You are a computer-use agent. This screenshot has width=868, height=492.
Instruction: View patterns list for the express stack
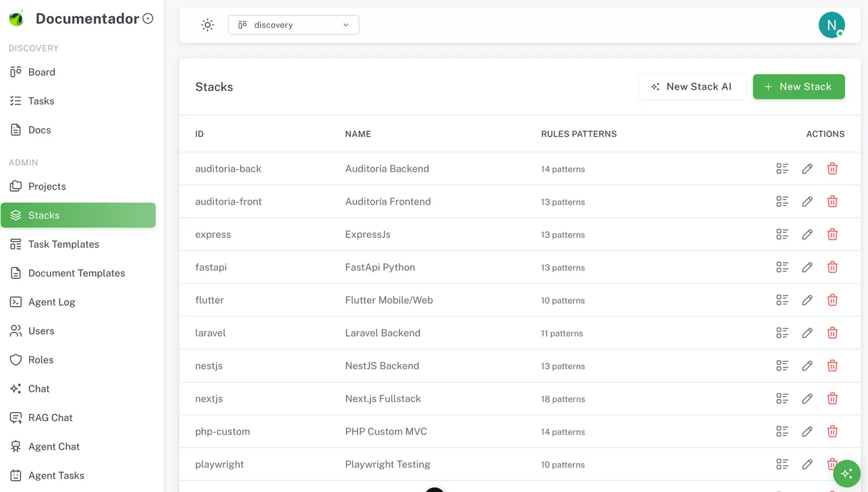click(x=782, y=234)
